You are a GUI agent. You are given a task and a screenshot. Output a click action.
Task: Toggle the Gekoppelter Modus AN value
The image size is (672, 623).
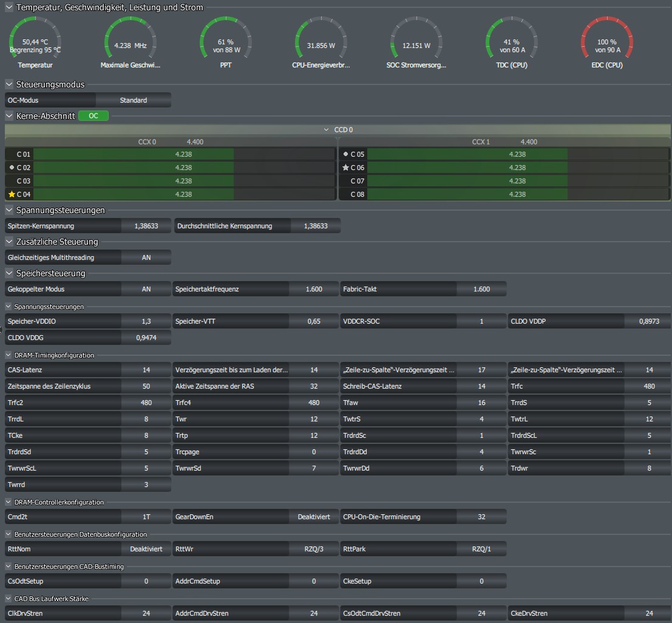click(146, 289)
